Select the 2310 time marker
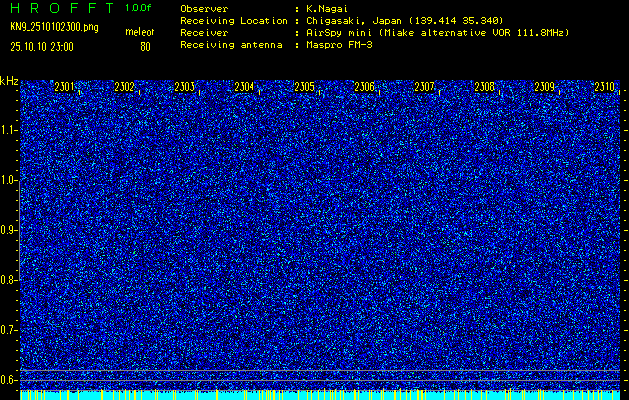629x400 pixels. [x=604, y=87]
